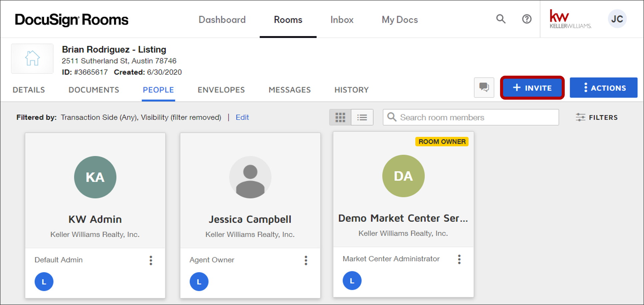This screenshot has width=644, height=305.
Task: Click the L badge on Jessica Campbell card
Action: [199, 282]
